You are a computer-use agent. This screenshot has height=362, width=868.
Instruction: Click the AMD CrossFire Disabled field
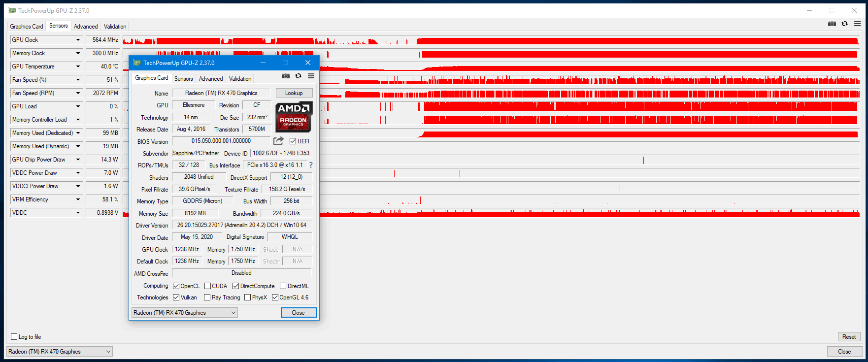tap(242, 273)
